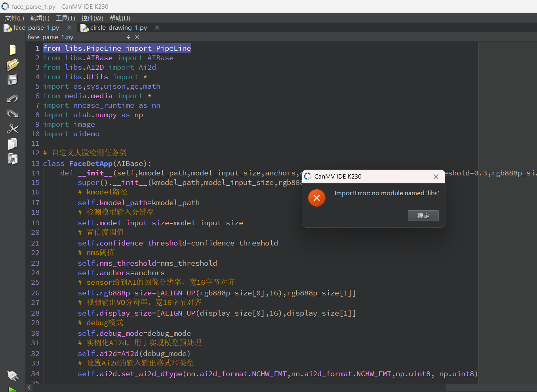
Task: Open the 文件(F) menu
Action: pos(15,18)
